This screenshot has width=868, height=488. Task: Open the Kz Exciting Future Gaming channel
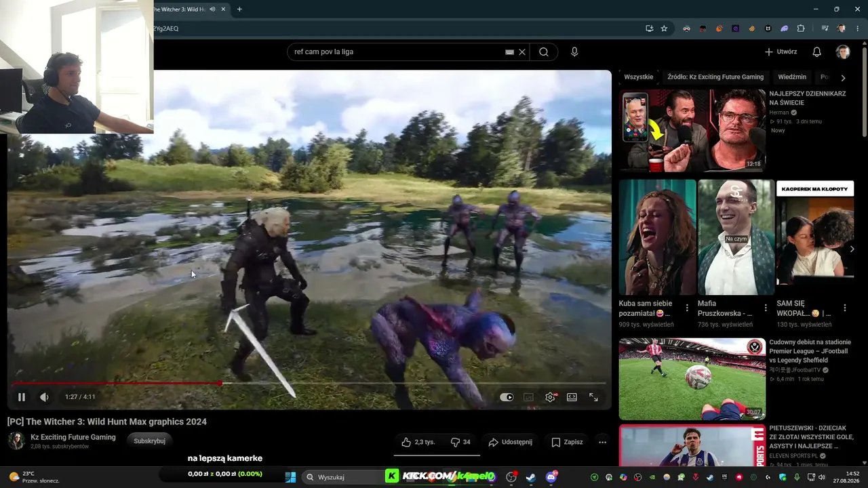coord(73,437)
